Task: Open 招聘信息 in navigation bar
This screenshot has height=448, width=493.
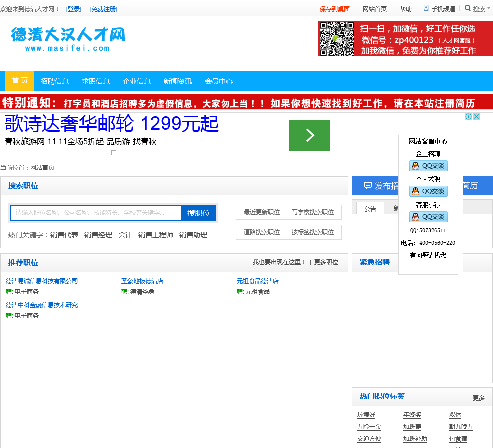Action: coord(55,81)
